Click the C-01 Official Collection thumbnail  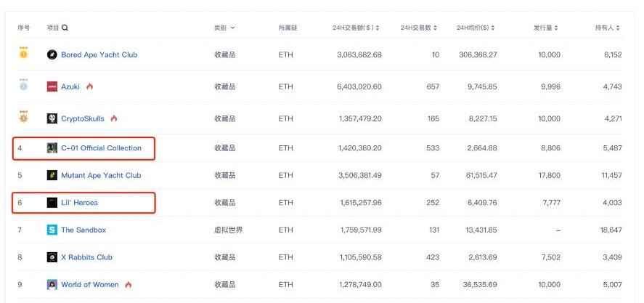pyautogui.click(x=52, y=148)
